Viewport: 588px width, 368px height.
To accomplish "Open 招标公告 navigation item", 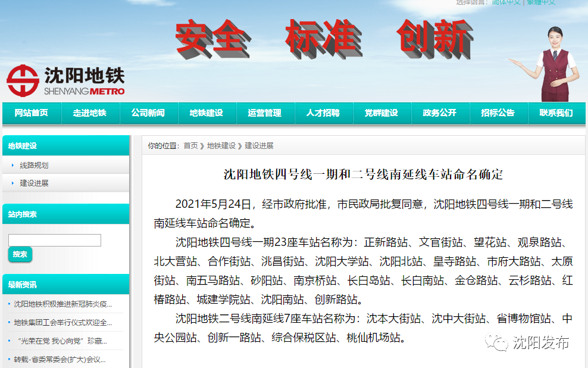I will [x=498, y=113].
